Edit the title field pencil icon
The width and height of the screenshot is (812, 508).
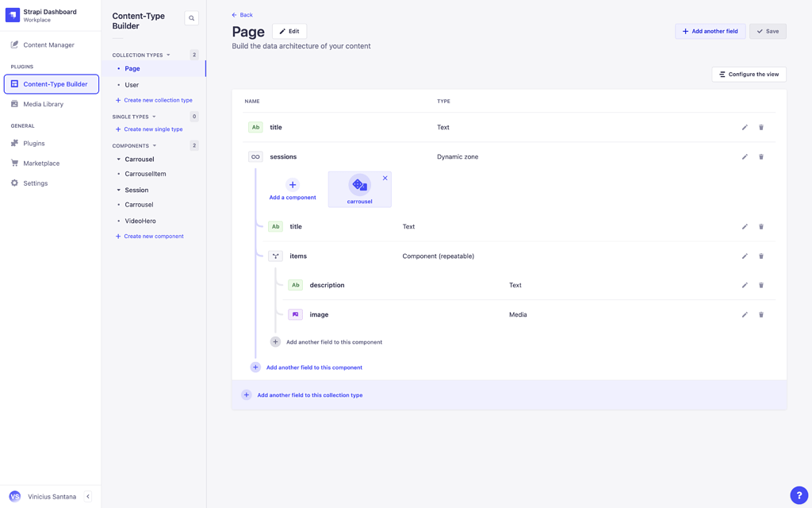pos(745,127)
